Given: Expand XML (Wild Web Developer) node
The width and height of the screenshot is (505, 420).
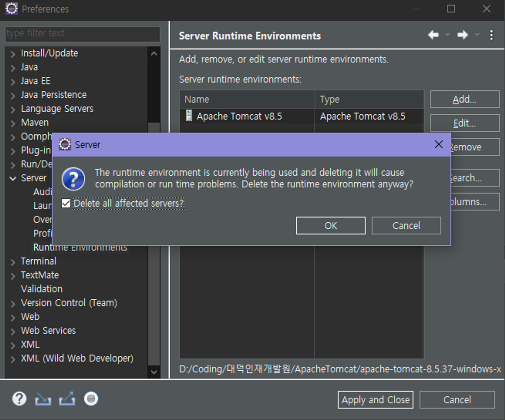Looking at the screenshot, I should pyautogui.click(x=13, y=359).
